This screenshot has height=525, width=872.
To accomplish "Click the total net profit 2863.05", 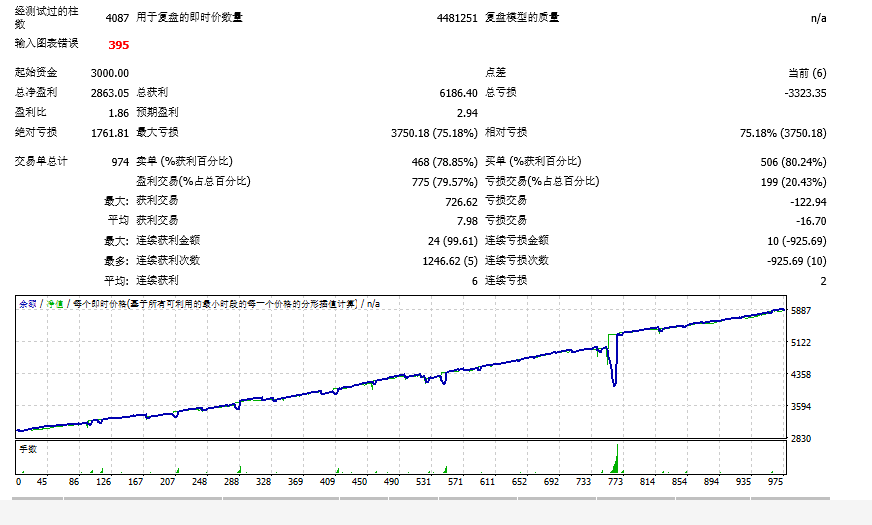I will (110, 93).
